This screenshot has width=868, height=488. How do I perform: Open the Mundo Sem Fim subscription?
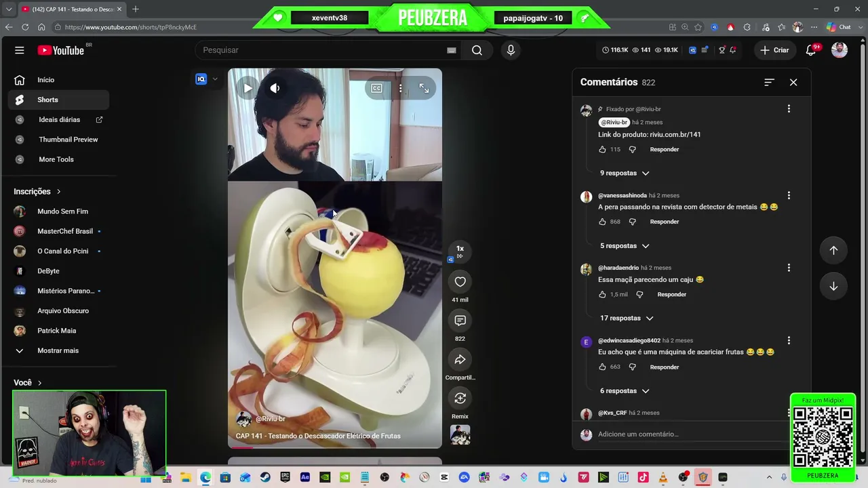[x=58, y=211]
